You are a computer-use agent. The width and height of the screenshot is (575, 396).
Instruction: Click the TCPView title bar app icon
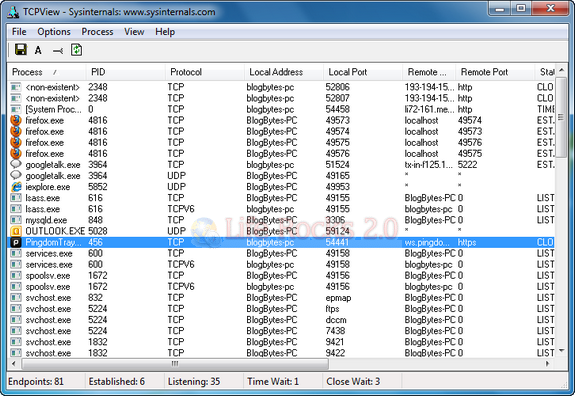tap(13, 12)
